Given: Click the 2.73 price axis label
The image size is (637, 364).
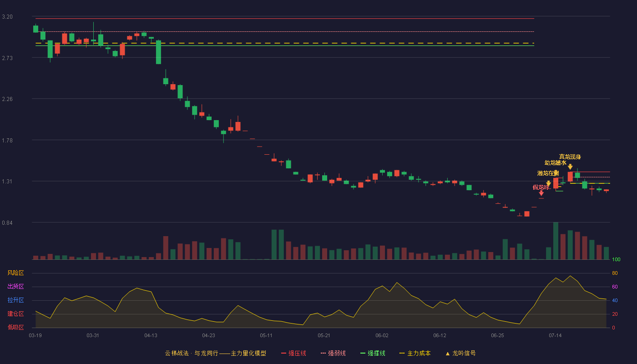Looking at the screenshot, I should (x=7, y=58).
